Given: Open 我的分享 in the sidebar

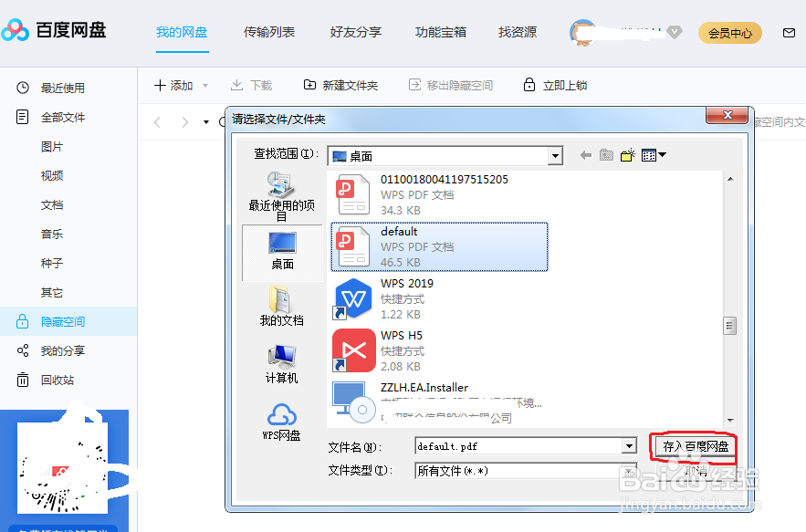Looking at the screenshot, I should [63, 350].
